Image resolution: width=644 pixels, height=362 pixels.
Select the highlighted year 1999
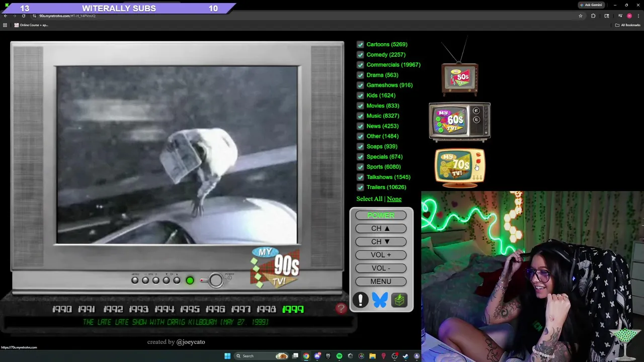[293, 309]
